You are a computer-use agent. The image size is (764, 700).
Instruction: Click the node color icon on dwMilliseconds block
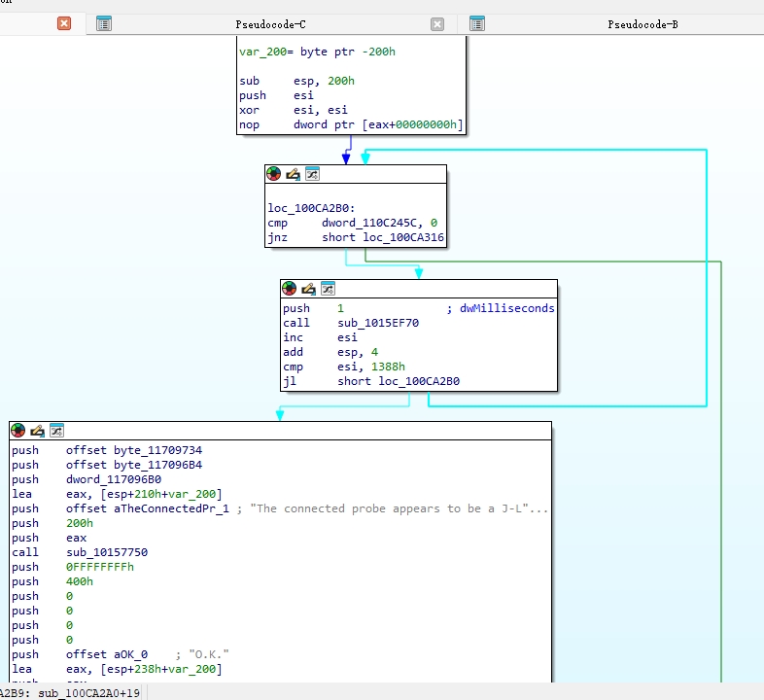[x=290, y=289]
